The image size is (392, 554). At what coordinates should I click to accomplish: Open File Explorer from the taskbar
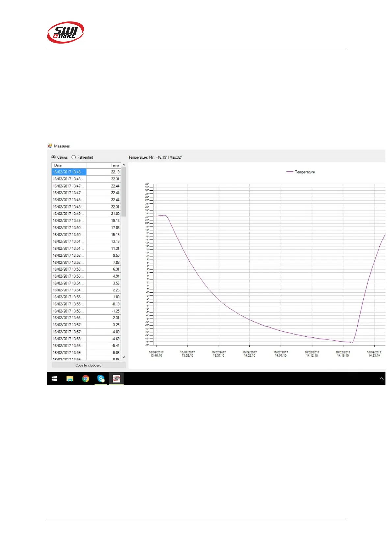pos(70,379)
